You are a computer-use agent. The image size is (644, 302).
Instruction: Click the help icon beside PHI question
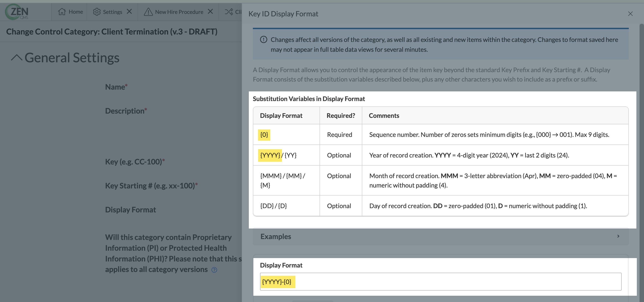214,270
